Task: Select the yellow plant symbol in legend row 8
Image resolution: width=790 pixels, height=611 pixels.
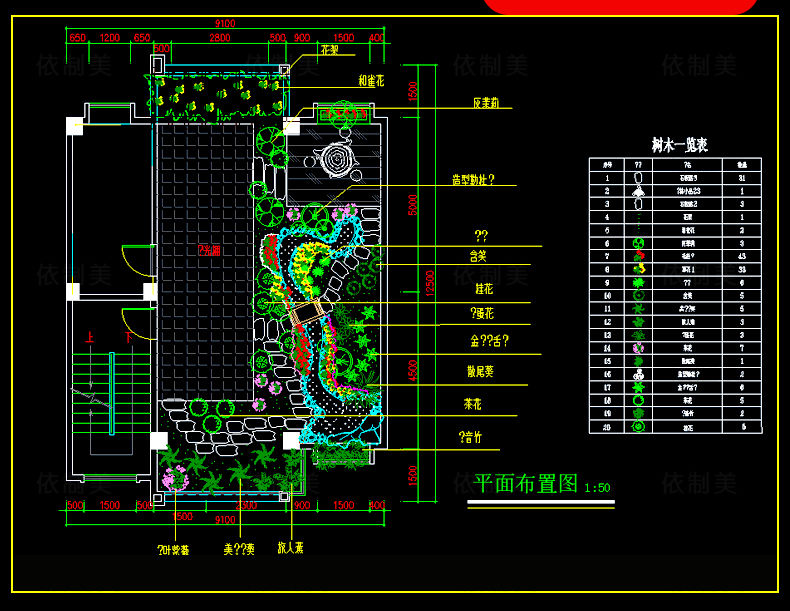Action: pyautogui.click(x=638, y=268)
